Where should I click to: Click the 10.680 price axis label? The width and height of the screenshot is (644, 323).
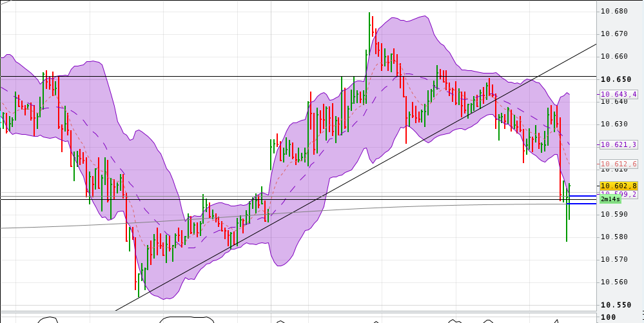pyautogui.click(x=614, y=11)
